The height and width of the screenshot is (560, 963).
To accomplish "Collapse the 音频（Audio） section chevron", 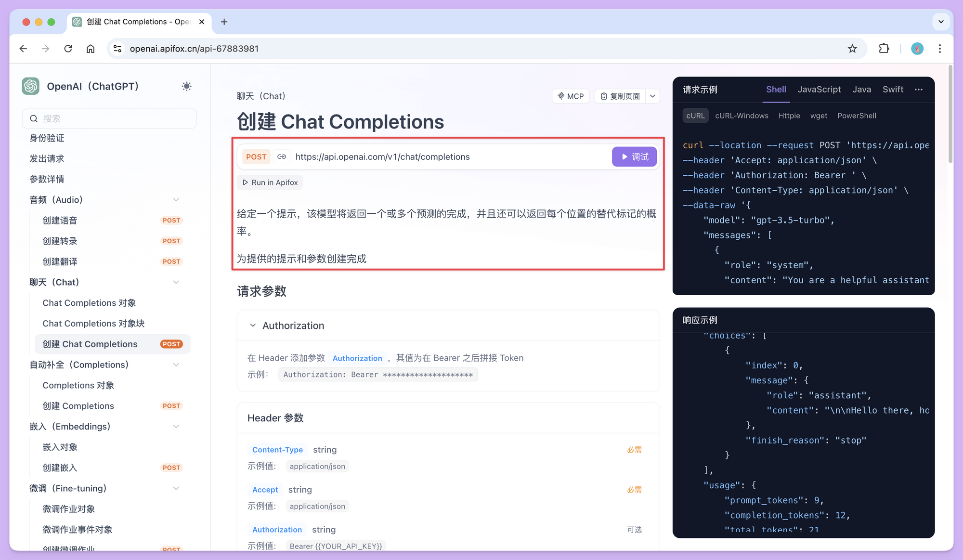I will [x=176, y=200].
